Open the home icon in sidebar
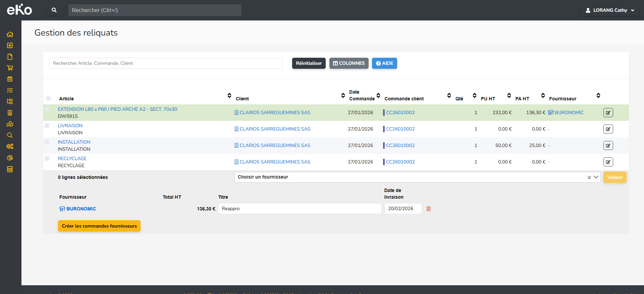Screen dimensions: 644x294 click(x=10, y=34)
